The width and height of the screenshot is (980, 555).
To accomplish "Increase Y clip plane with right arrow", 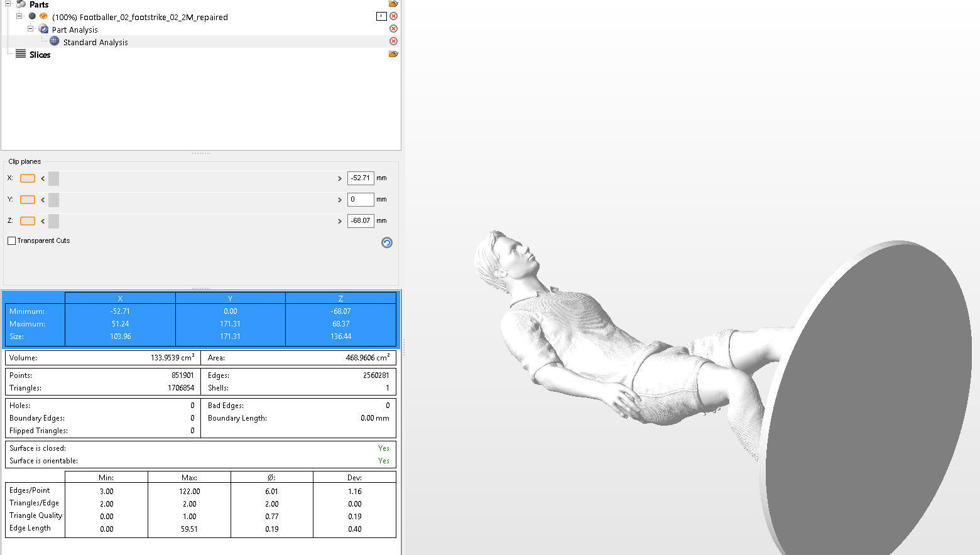I will tap(340, 200).
